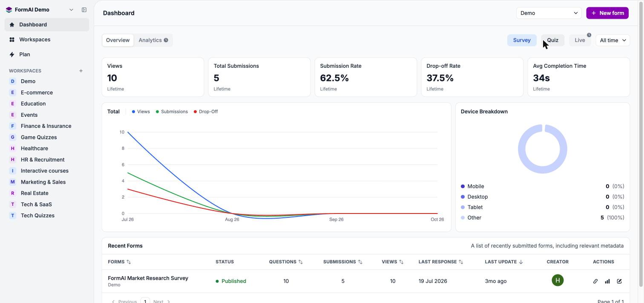
Task: Sort table by Views column
Action: [x=393, y=262]
